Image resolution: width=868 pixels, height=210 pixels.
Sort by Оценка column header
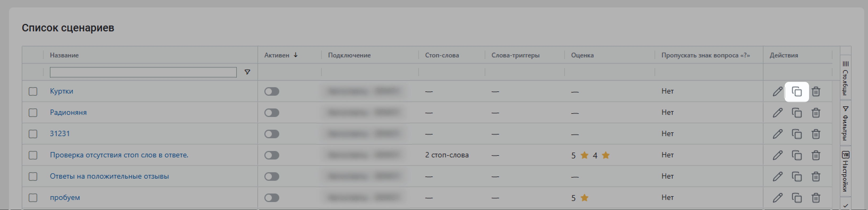[582, 55]
